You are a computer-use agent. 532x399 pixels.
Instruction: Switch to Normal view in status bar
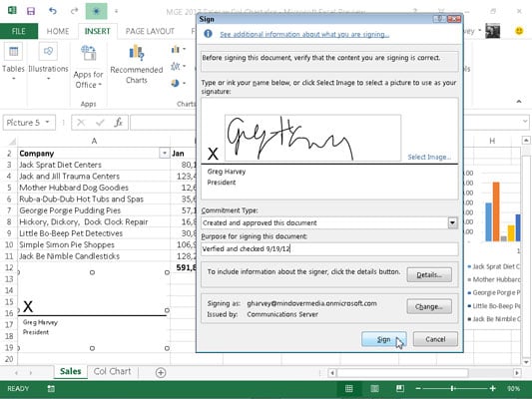click(348, 388)
